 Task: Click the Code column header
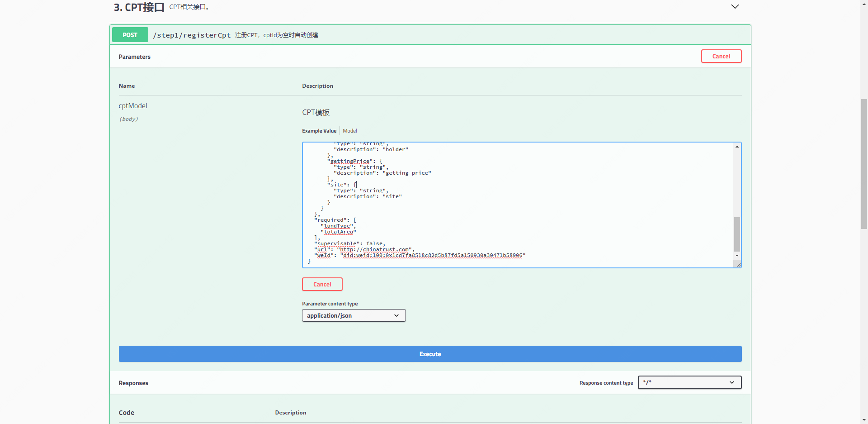point(127,413)
